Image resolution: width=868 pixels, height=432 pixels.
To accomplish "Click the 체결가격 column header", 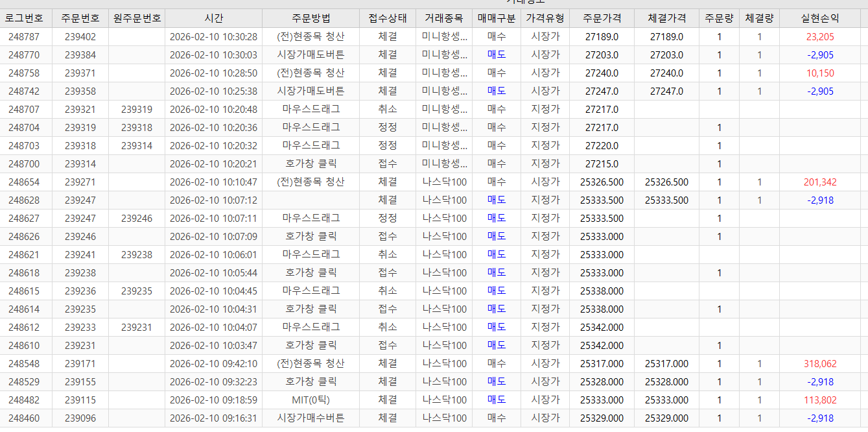I will (666, 18).
